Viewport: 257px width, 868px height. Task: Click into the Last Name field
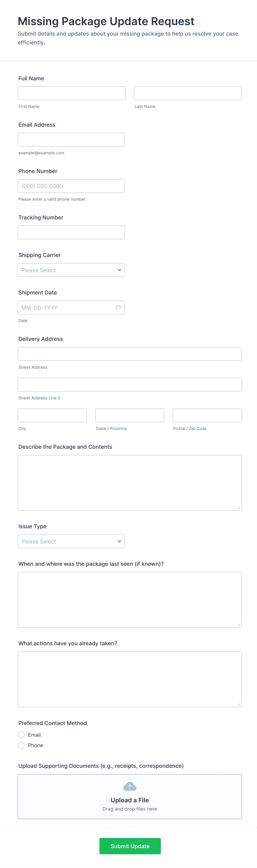coord(188,93)
